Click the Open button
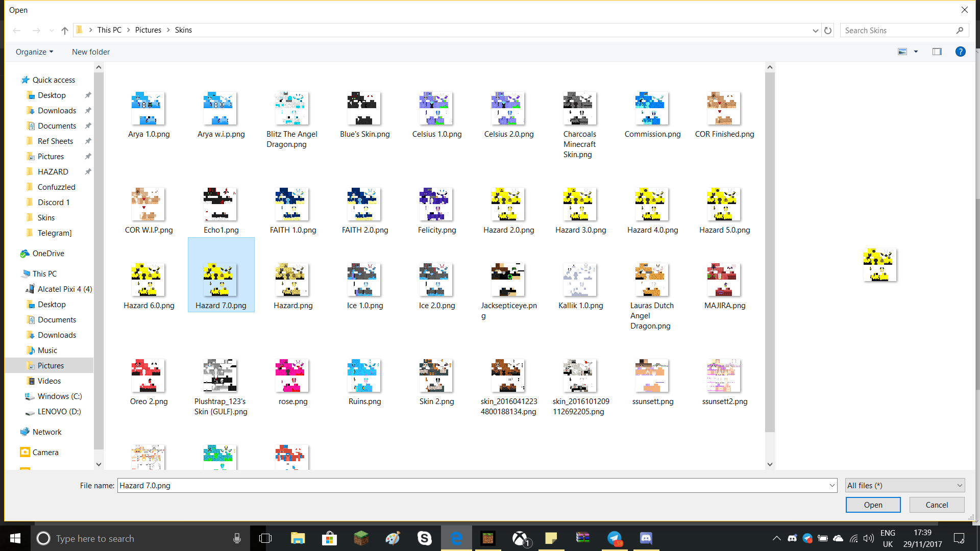 pos(873,505)
